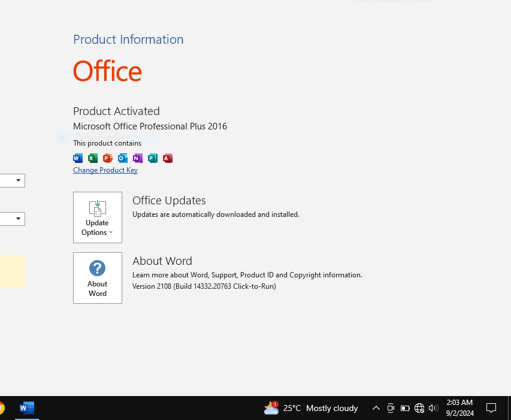Click Microsoft Office Professional Plus 2016 text

click(x=150, y=126)
